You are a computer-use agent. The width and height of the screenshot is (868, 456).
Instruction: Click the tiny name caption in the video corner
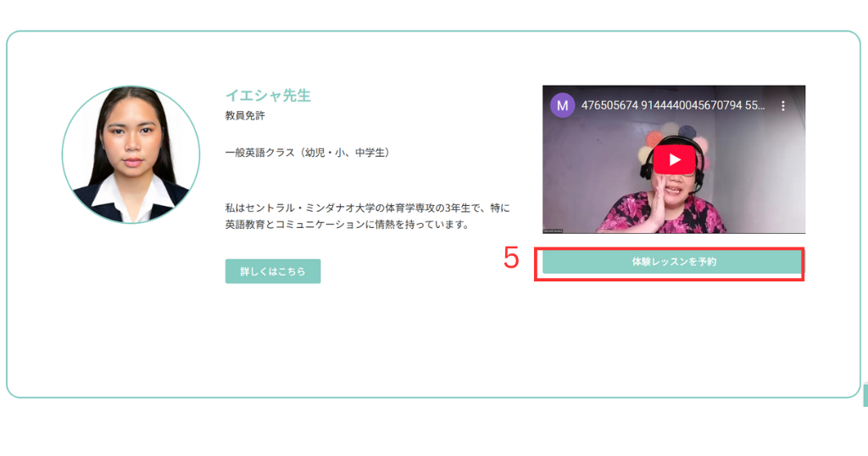coord(553,231)
